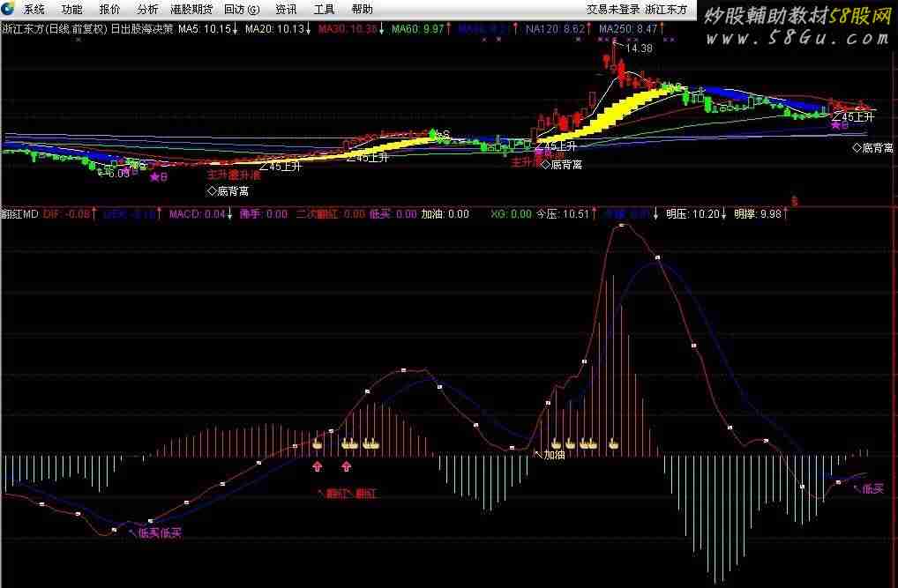The image size is (898, 588).
Task: Click the red 主升浪升浪 label
Action: pyautogui.click(x=234, y=175)
